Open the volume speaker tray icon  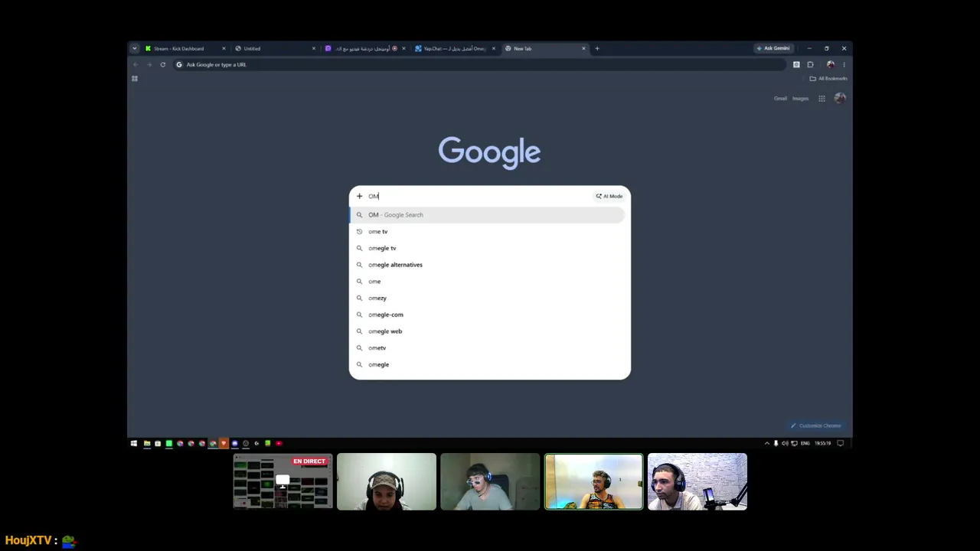[785, 443]
